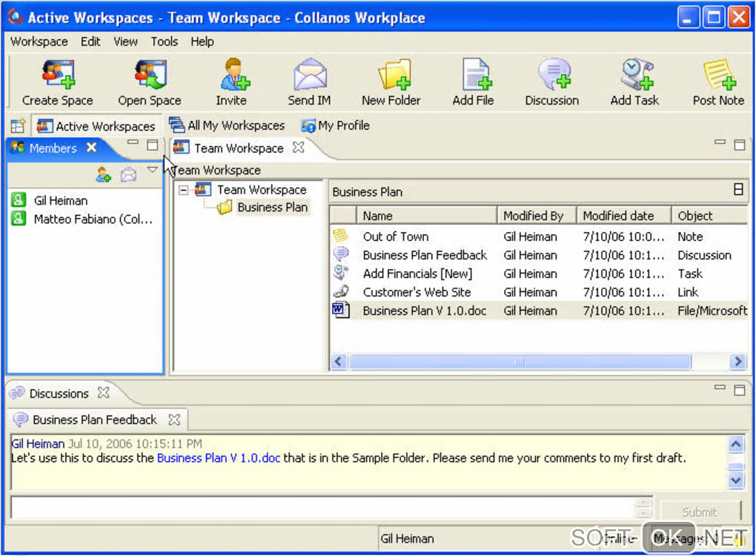Screen dimensions: 756x556
Task: Click the Submit button
Action: [x=700, y=512]
